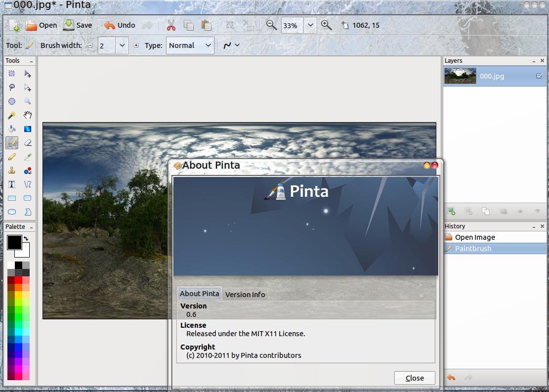
Task: Minimize the History panel
Action: (534, 227)
